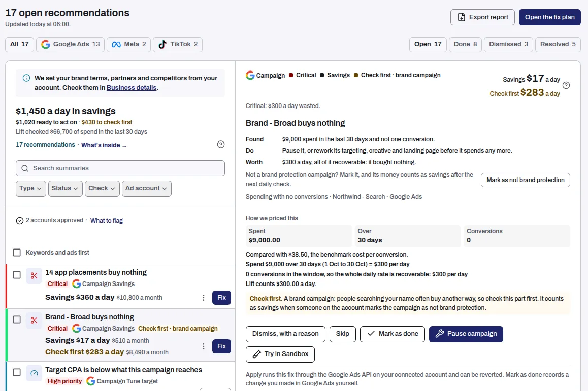Click '14 app placements buy nothing' title
The height and width of the screenshot is (391, 588).
pos(96,273)
